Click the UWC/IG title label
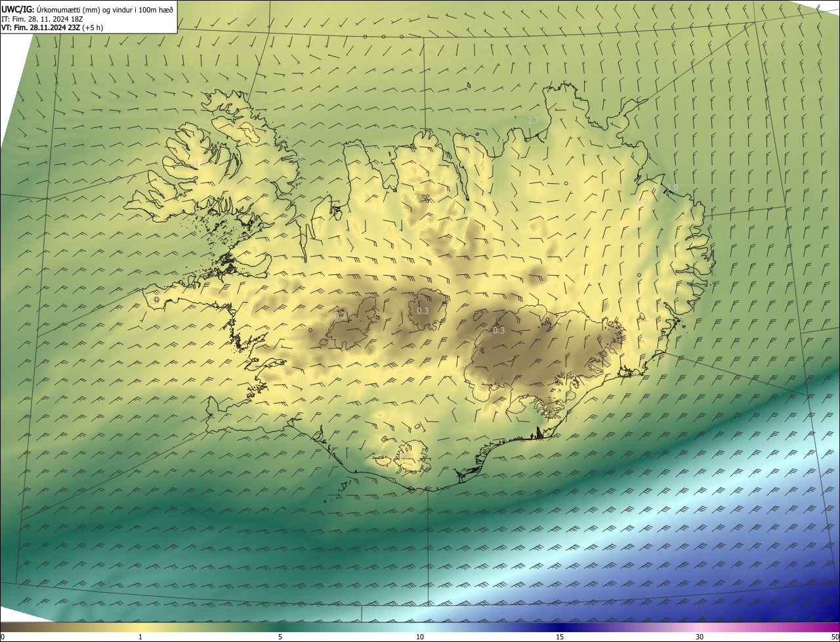The image size is (840, 642). click(18, 9)
